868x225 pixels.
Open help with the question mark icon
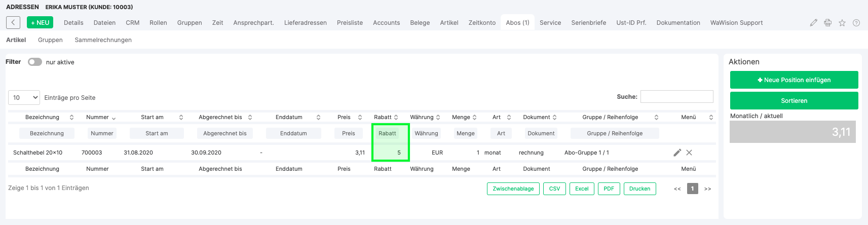(856, 23)
